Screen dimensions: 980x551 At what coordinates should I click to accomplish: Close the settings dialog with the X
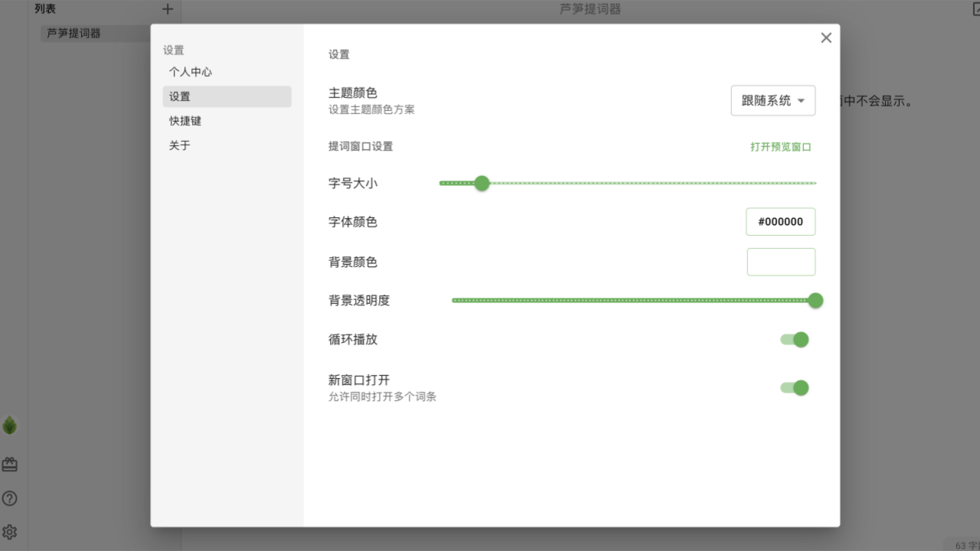tap(826, 37)
